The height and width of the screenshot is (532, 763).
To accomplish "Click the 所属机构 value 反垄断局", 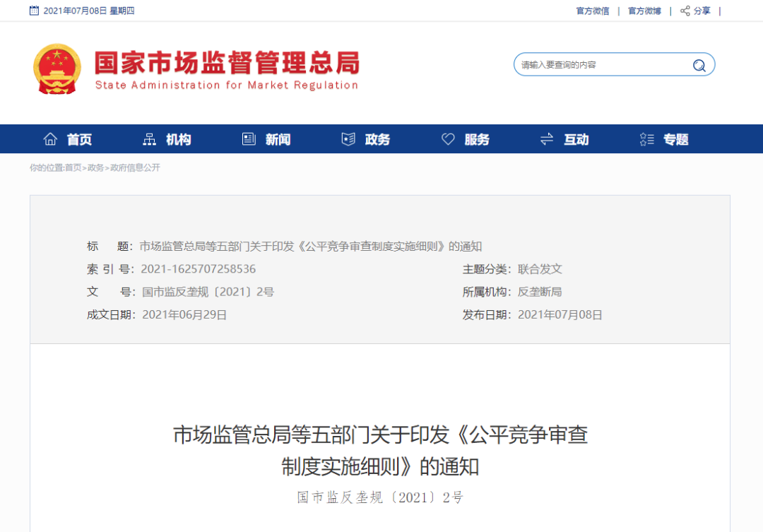I will click(540, 292).
